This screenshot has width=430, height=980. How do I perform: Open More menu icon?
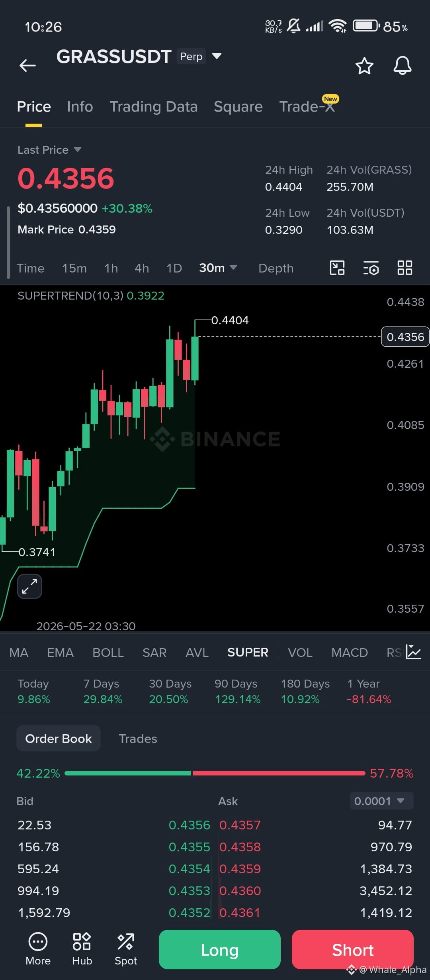(x=38, y=949)
